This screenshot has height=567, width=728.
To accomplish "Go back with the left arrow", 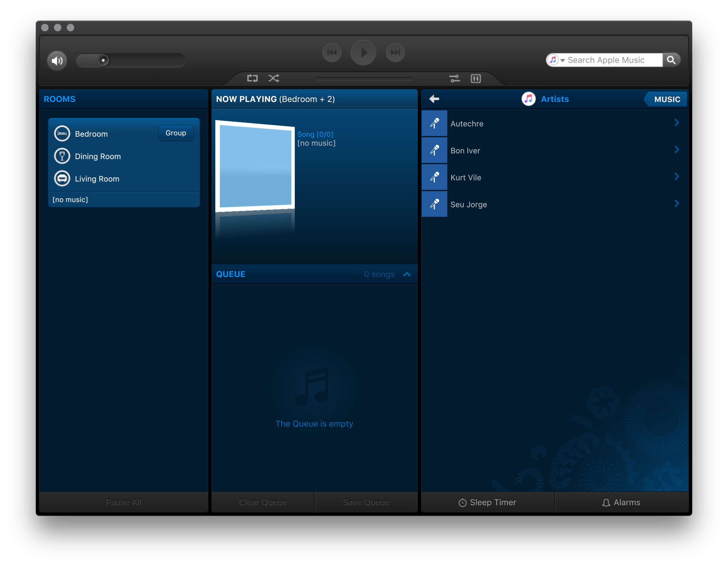I will tap(434, 99).
